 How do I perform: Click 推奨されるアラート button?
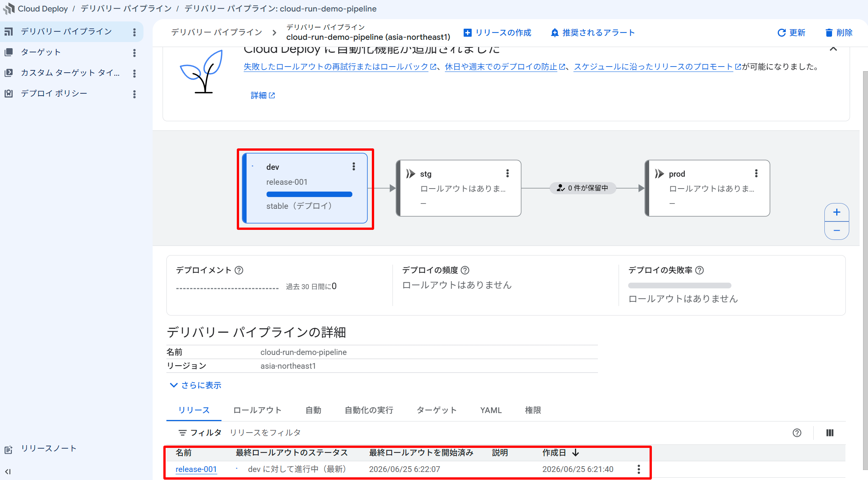pyautogui.click(x=593, y=33)
